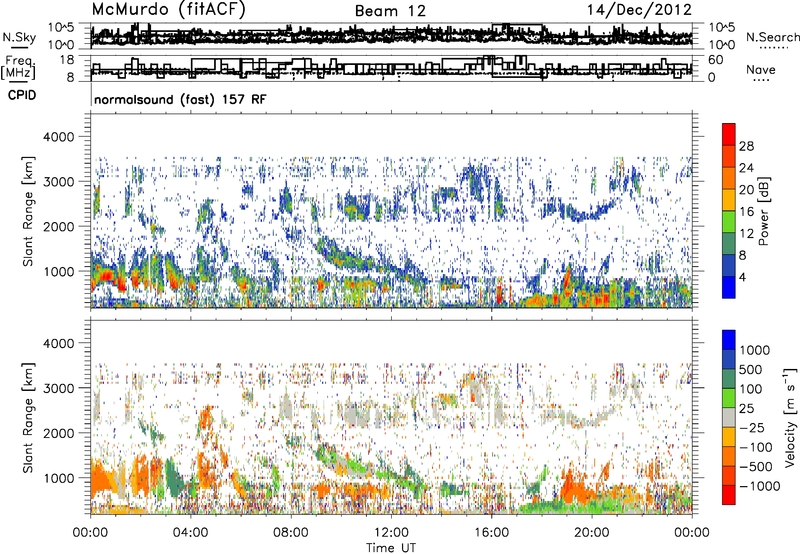This screenshot has height=554, width=800.
Task: Select the CPID row label
Action: coord(22,95)
